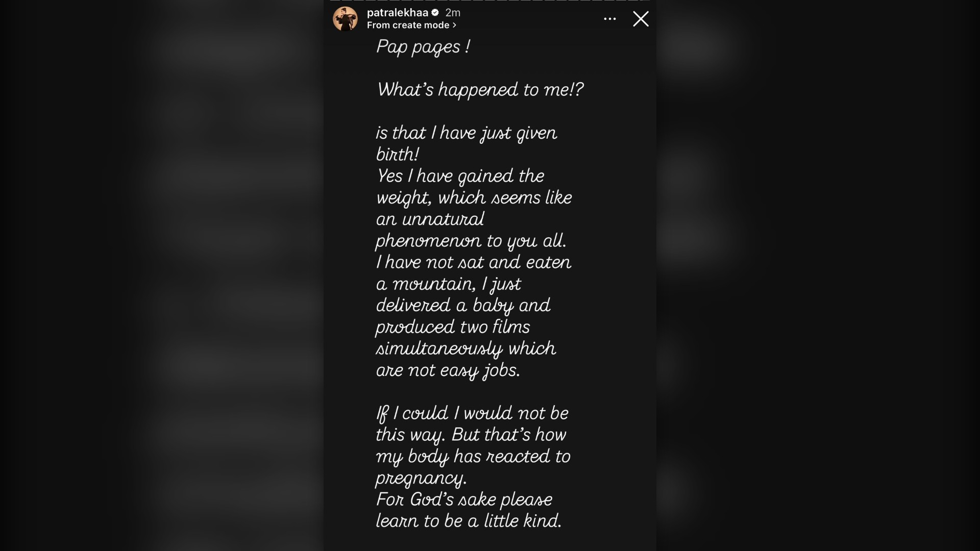Open the three-dots story options menu
The width and height of the screenshot is (980, 551).
[609, 19]
